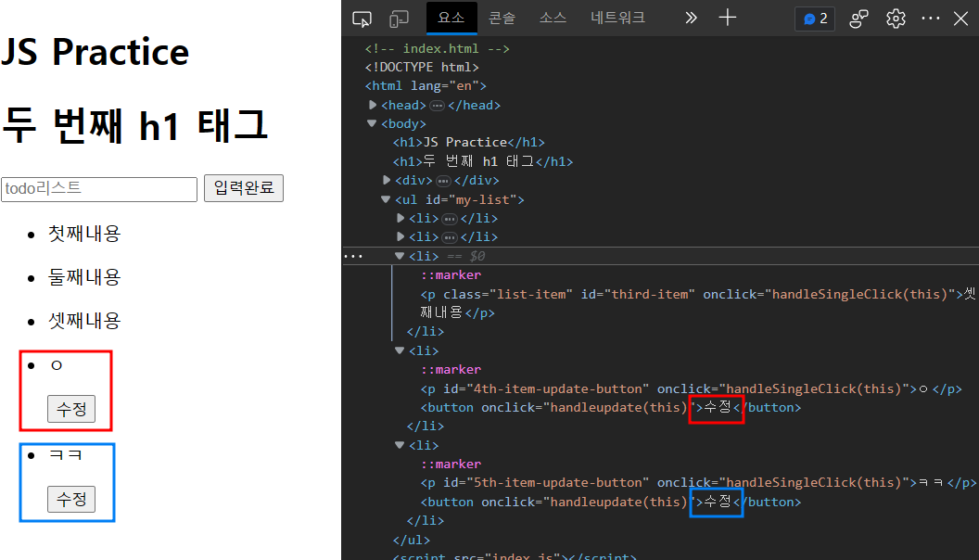Screen dimensions: 979x560
Task: Click the ㅋㅋ list item text
Action: pyautogui.click(x=66, y=455)
